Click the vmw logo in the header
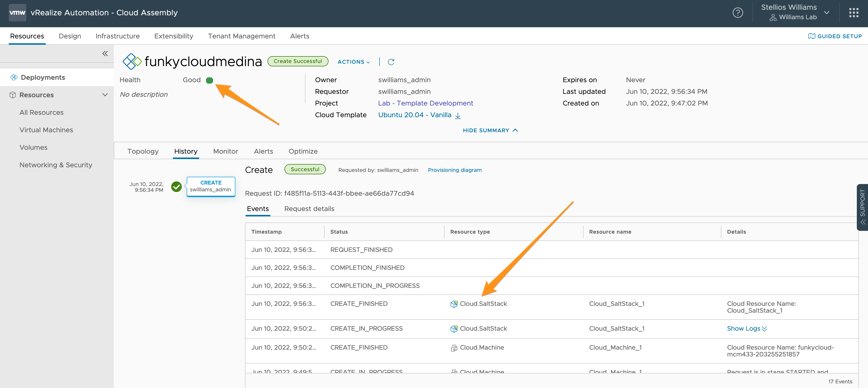This screenshot has height=388, width=868. click(17, 13)
